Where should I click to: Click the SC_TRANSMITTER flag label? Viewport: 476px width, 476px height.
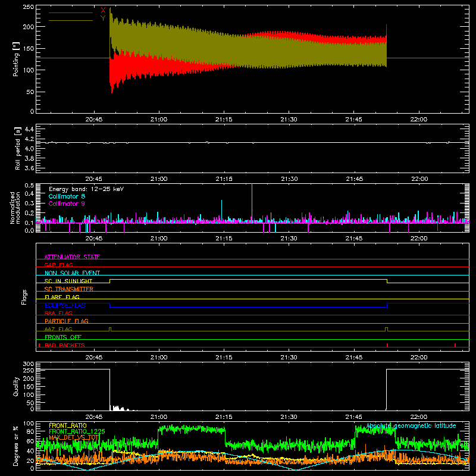69,289
